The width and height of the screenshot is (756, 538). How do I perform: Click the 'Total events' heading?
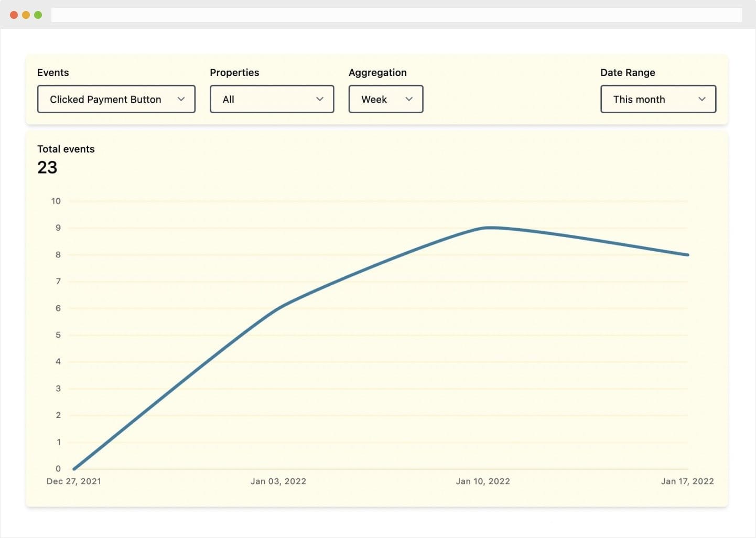(x=66, y=149)
